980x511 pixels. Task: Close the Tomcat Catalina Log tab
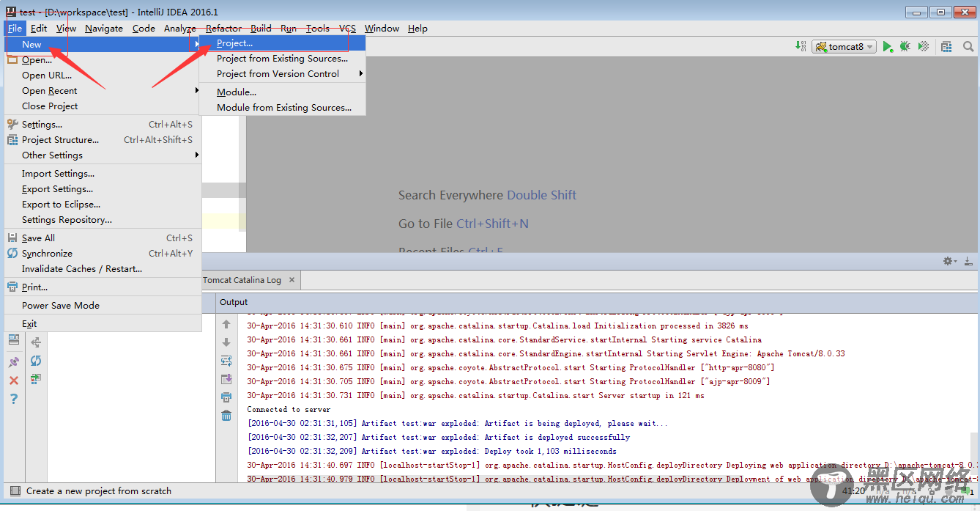(292, 280)
